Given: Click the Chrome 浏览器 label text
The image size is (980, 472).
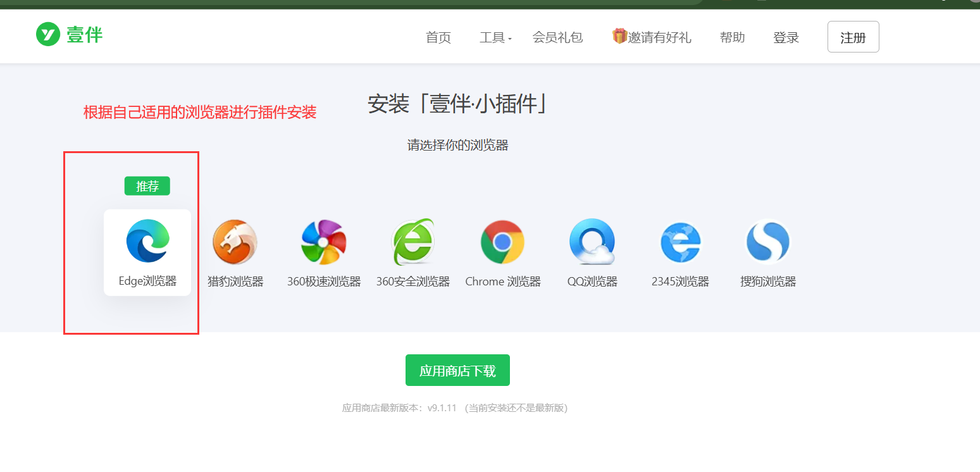Looking at the screenshot, I should tap(503, 282).
